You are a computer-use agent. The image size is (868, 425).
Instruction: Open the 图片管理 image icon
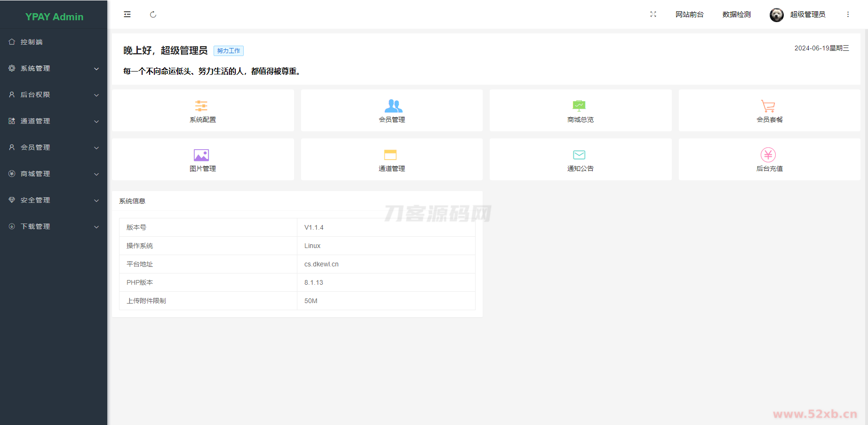pyautogui.click(x=201, y=155)
